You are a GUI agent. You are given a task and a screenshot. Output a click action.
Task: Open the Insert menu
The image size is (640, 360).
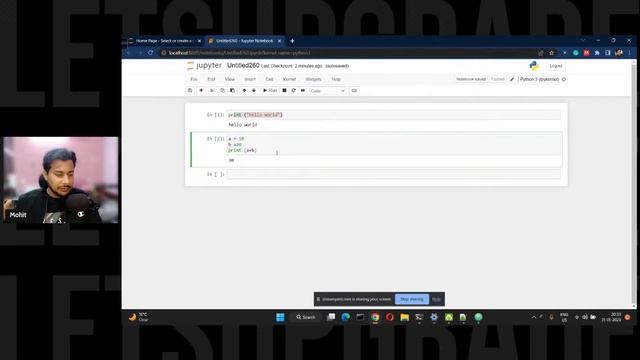(x=250, y=79)
